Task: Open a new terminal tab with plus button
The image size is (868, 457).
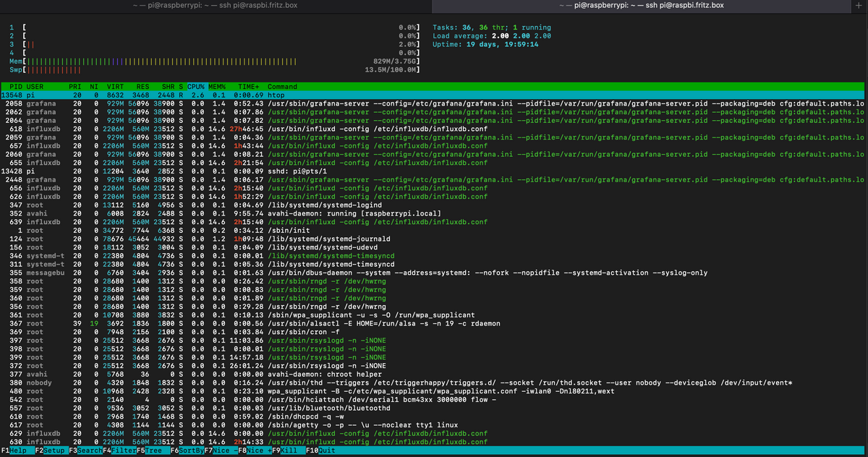Action: [x=859, y=6]
